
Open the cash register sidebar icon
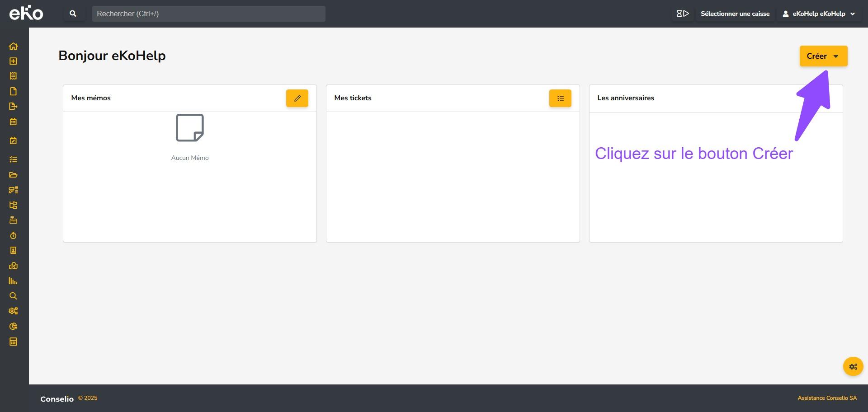coord(13,220)
